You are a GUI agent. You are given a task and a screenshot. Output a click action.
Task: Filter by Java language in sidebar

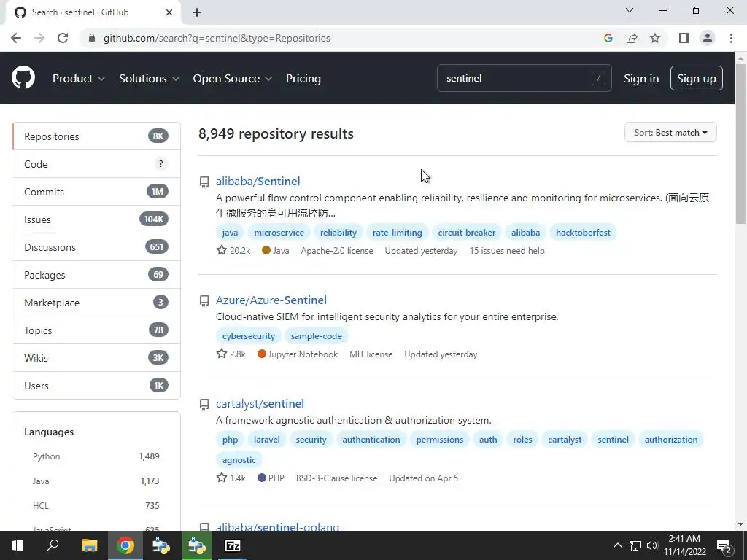point(96,481)
